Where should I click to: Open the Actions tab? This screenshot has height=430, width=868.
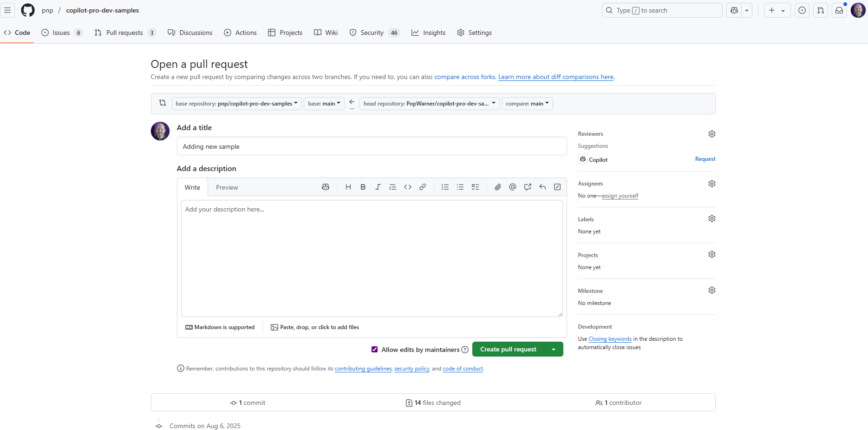pos(240,33)
